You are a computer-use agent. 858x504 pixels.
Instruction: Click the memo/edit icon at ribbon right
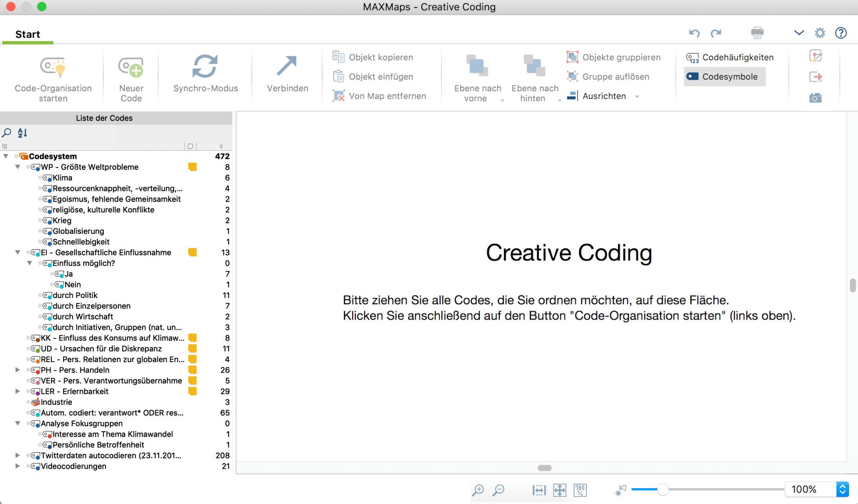(816, 56)
